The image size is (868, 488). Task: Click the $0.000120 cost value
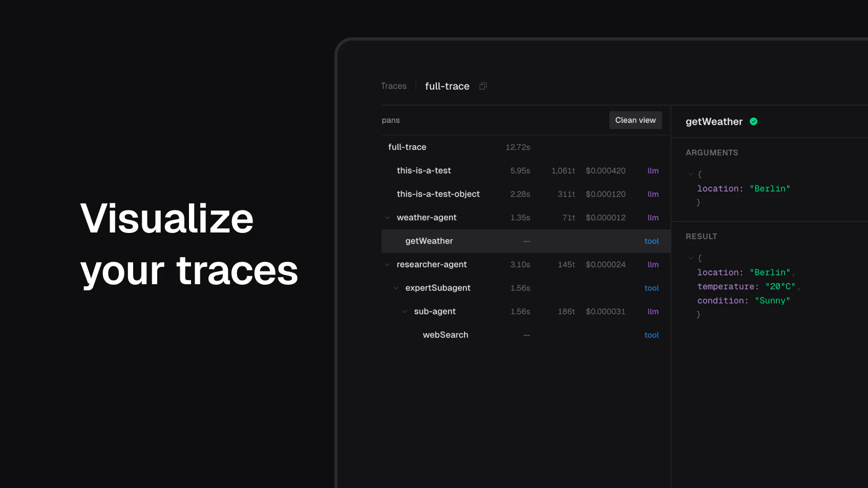[606, 194]
